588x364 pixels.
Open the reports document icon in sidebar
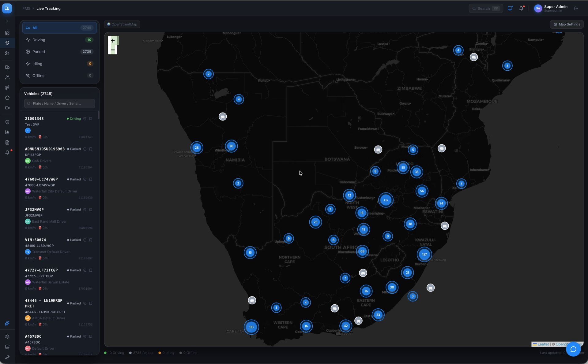7,142
